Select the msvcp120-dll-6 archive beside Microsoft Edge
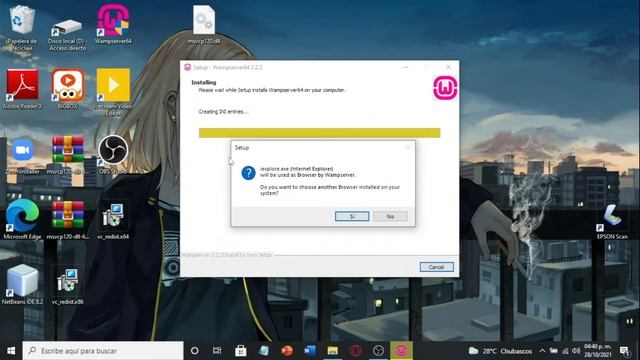640x360 pixels. pyautogui.click(x=68, y=220)
